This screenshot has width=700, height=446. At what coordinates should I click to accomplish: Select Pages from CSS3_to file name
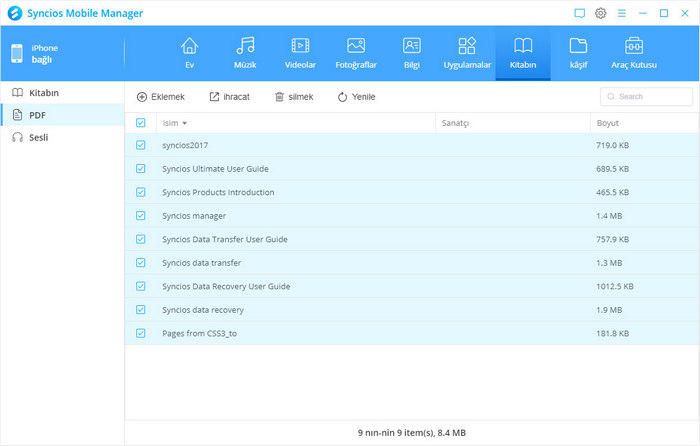pyautogui.click(x=199, y=333)
